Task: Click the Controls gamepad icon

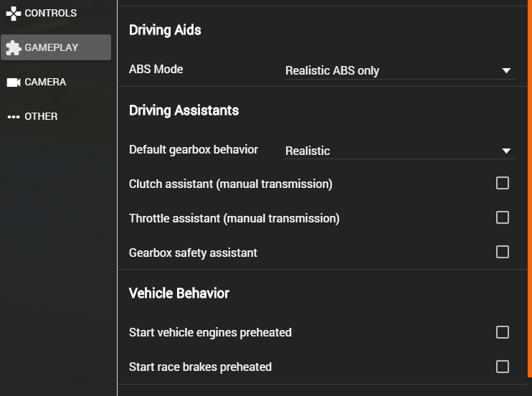Action: (x=13, y=13)
